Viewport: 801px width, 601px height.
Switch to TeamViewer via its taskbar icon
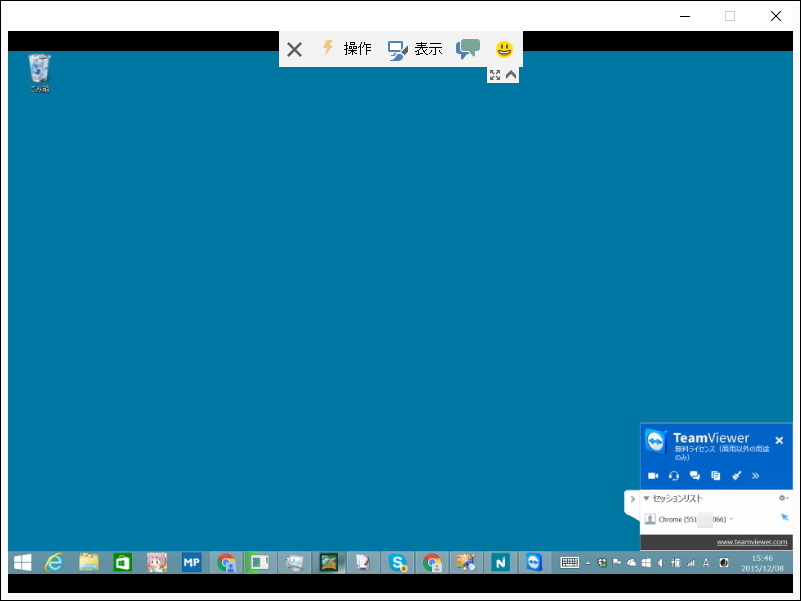tap(534, 563)
